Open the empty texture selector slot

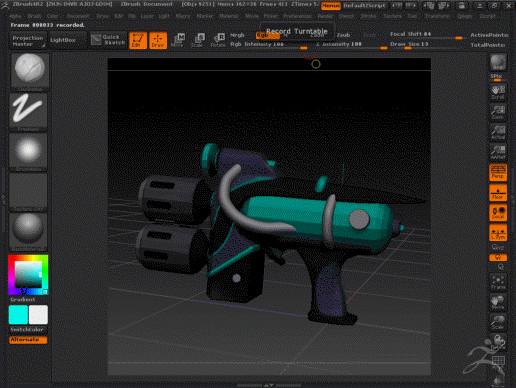pos(28,191)
